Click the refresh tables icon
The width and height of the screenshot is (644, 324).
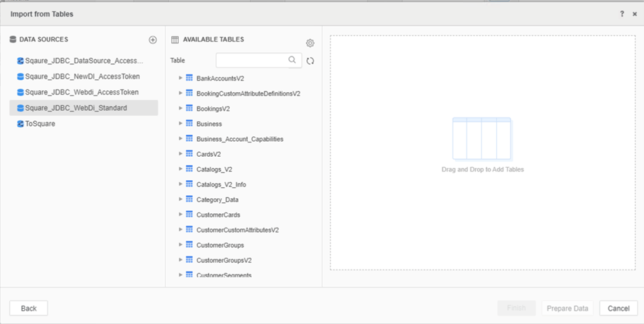[310, 61]
